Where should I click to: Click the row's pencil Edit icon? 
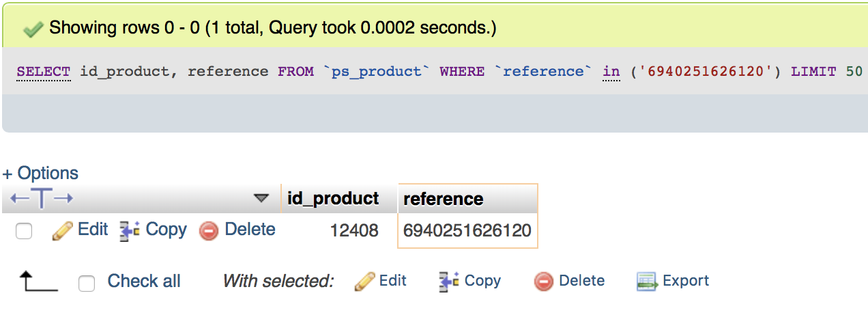[x=62, y=231]
